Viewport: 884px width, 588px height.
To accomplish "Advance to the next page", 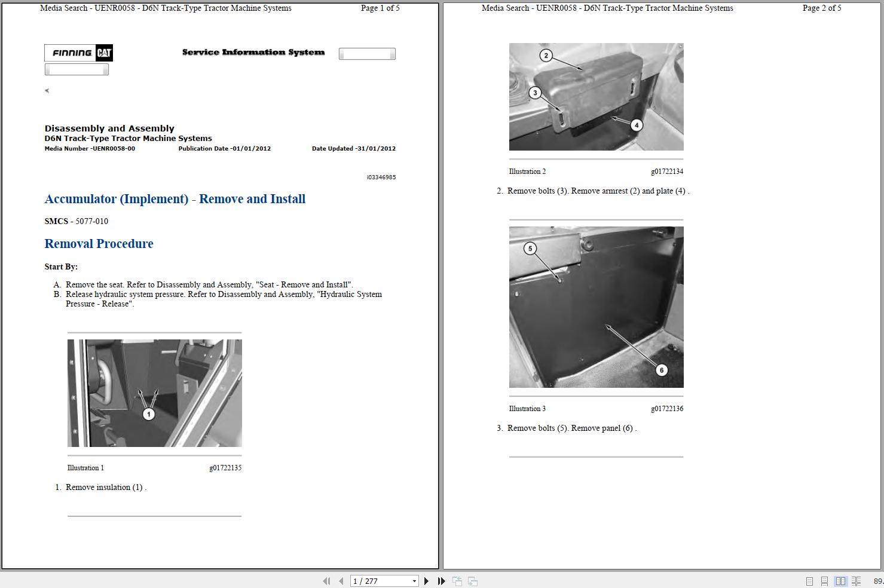I will point(426,581).
